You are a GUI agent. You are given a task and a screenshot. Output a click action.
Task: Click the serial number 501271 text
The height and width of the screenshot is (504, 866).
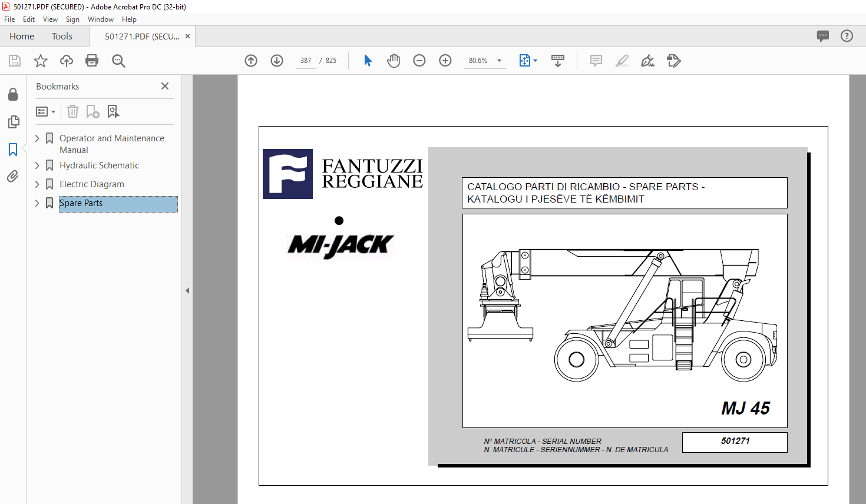(735, 441)
